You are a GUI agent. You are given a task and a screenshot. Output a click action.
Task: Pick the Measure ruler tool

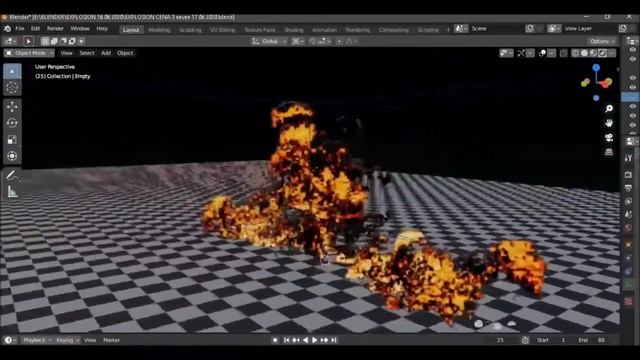point(12,192)
